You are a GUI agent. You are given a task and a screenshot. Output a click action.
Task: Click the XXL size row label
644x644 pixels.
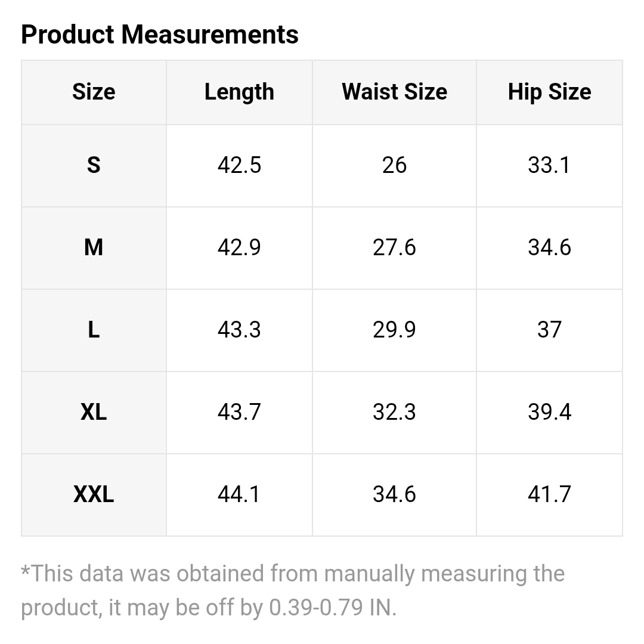[x=94, y=494]
